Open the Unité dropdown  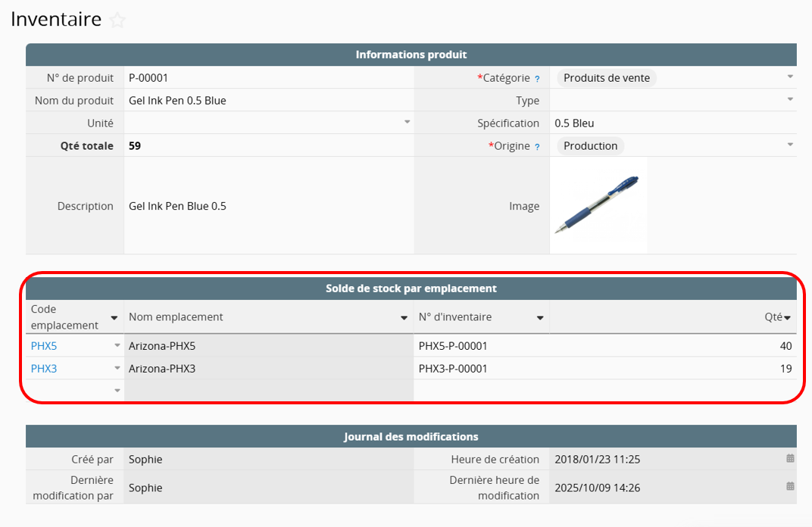tap(407, 123)
